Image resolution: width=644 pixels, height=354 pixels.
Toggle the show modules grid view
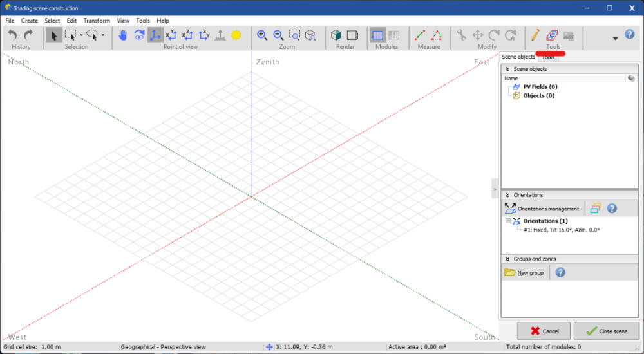click(x=378, y=35)
